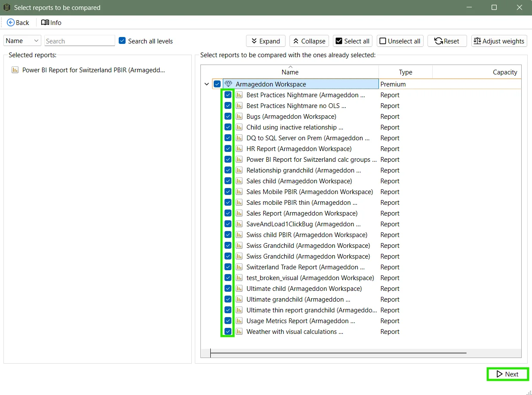
Task: Click the report icon for Sales Report row
Action: 239,213
